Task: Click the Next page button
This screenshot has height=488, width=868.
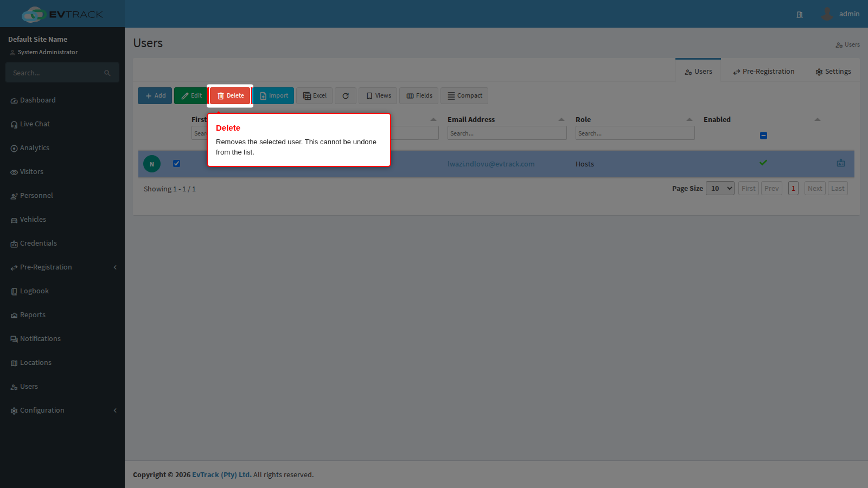Action: [x=815, y=188]
